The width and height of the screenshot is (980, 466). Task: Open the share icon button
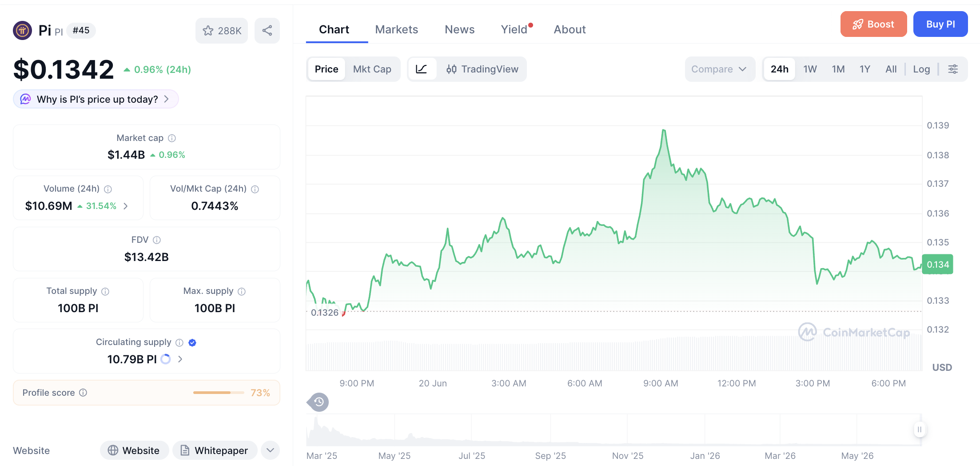coord(267,31)
